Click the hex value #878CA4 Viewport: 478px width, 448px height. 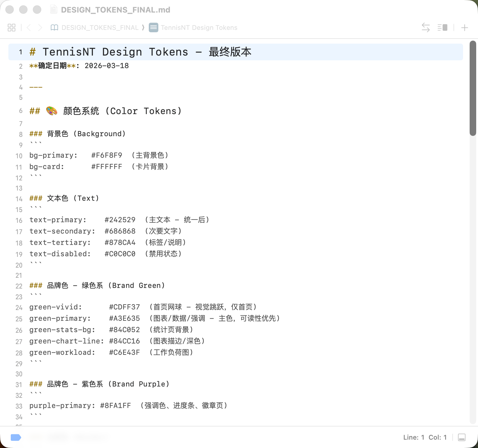pos(120,243)
